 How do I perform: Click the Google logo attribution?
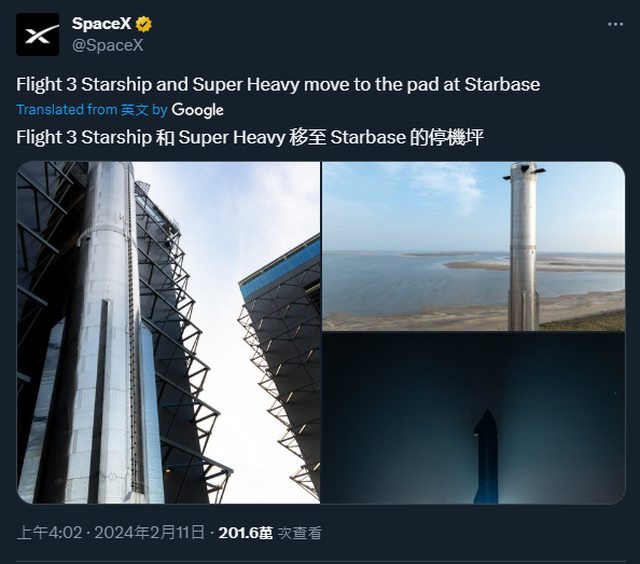(x=198, y=110)
